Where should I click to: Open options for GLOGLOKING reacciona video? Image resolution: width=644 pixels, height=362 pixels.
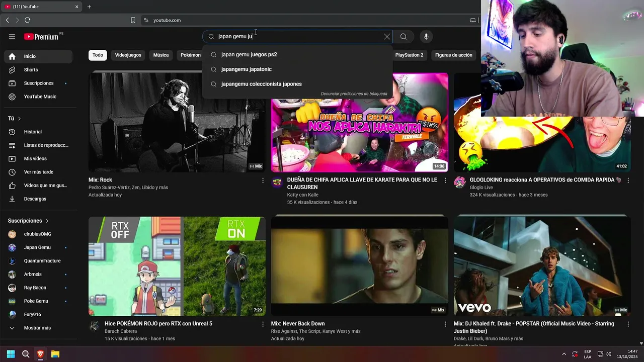628,180
